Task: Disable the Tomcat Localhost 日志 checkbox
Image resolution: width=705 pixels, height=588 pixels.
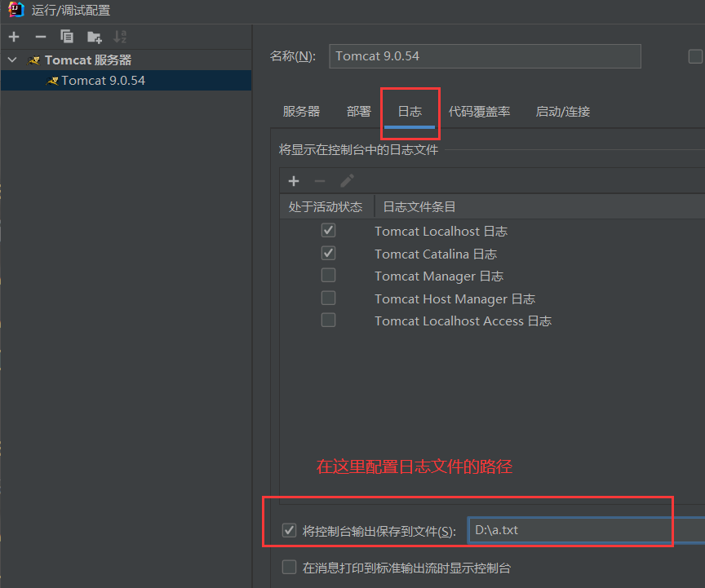Action: 328,231
